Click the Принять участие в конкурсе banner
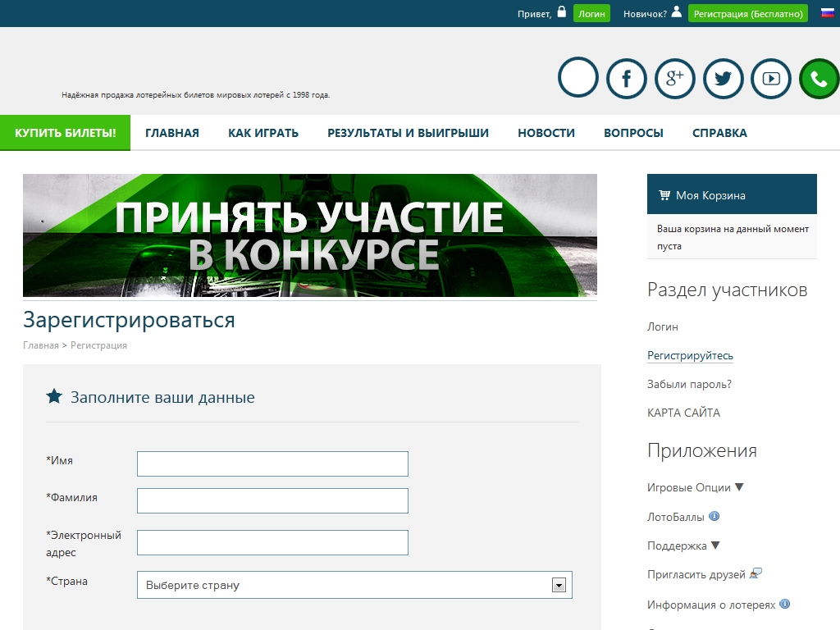Screen dimensions: 840x630 (310, 235)
